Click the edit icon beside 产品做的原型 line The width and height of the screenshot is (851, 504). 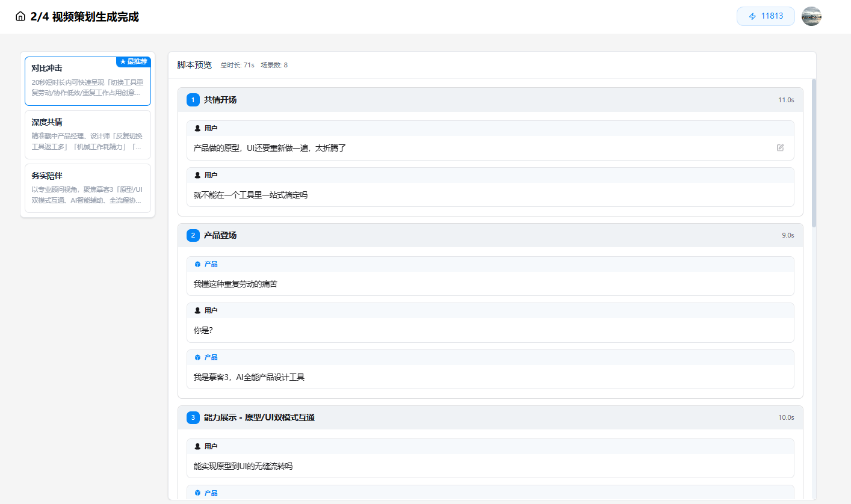[781, 147]
